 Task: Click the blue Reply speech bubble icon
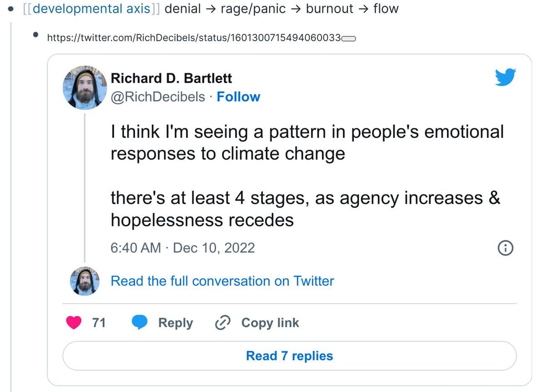(140, 323)
